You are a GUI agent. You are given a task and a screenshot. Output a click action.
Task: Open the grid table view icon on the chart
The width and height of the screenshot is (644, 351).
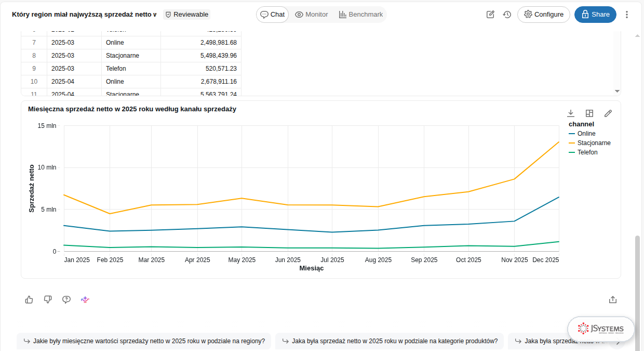click(589, 113)
